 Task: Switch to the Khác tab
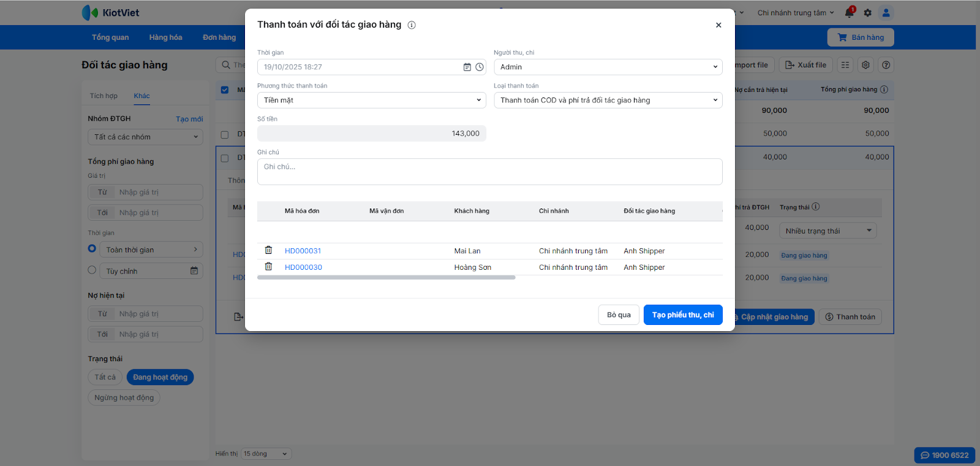[x=141, y=96]
